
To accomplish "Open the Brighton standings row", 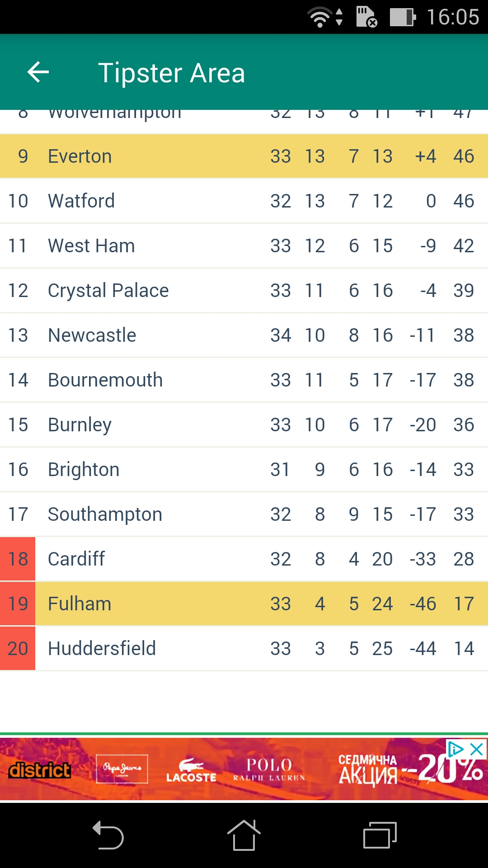I will pos(244,469).
